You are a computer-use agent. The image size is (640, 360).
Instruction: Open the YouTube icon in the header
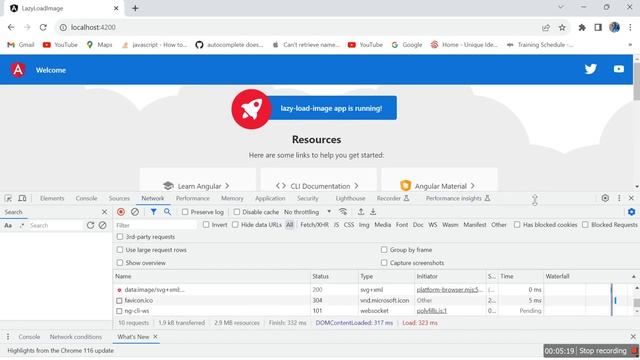tap(619, 69)
